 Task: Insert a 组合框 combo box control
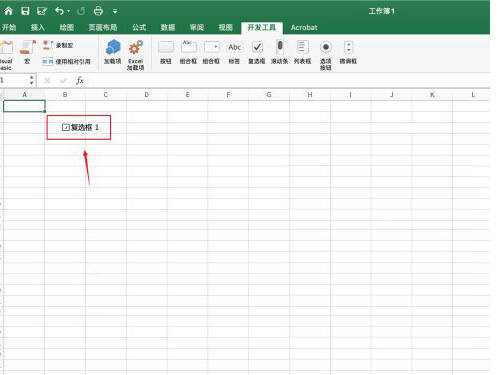point(211,52)
